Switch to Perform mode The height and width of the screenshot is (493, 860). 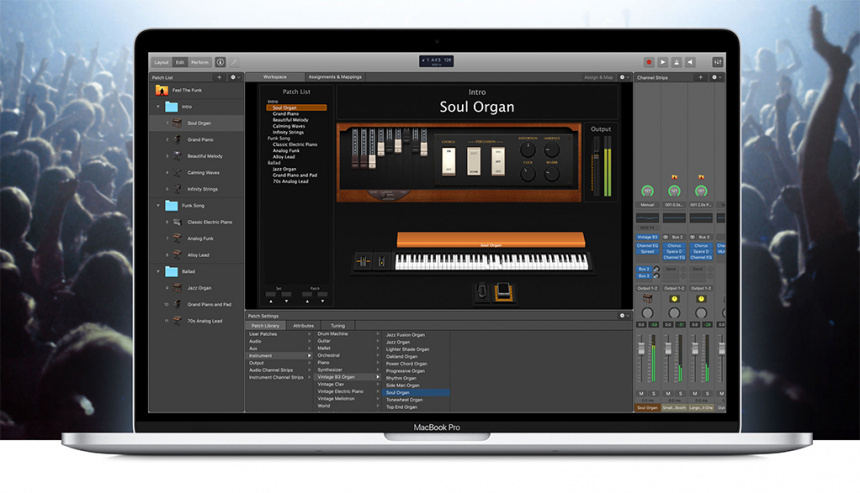200,62
